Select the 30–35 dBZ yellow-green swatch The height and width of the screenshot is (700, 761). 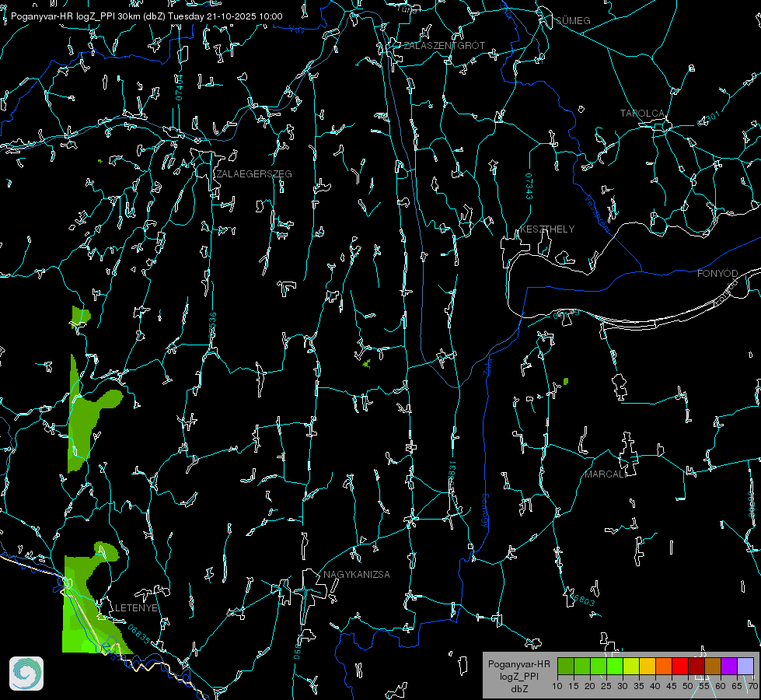coord(631,666)
